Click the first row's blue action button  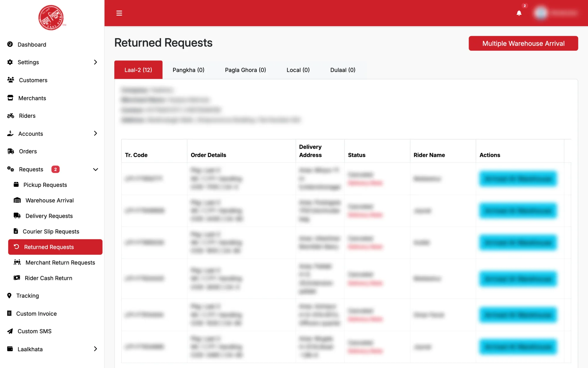[518, 179]
